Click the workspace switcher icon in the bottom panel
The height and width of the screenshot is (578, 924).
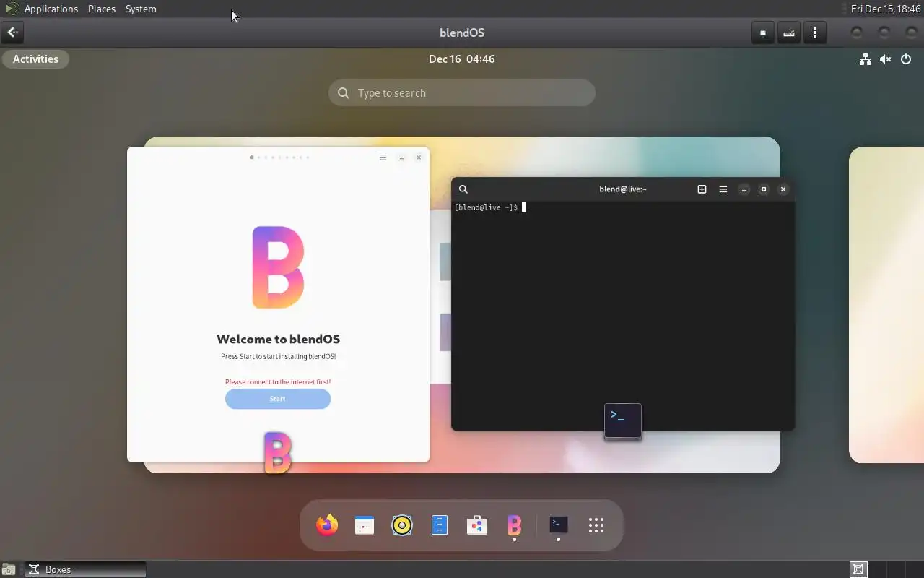point(858,569)
